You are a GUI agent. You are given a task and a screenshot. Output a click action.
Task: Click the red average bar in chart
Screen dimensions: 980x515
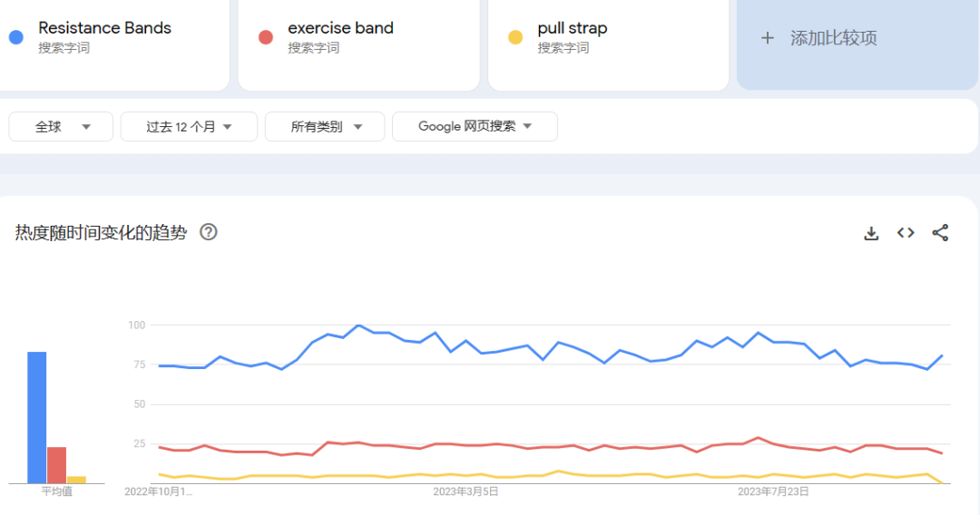point(56,465)
